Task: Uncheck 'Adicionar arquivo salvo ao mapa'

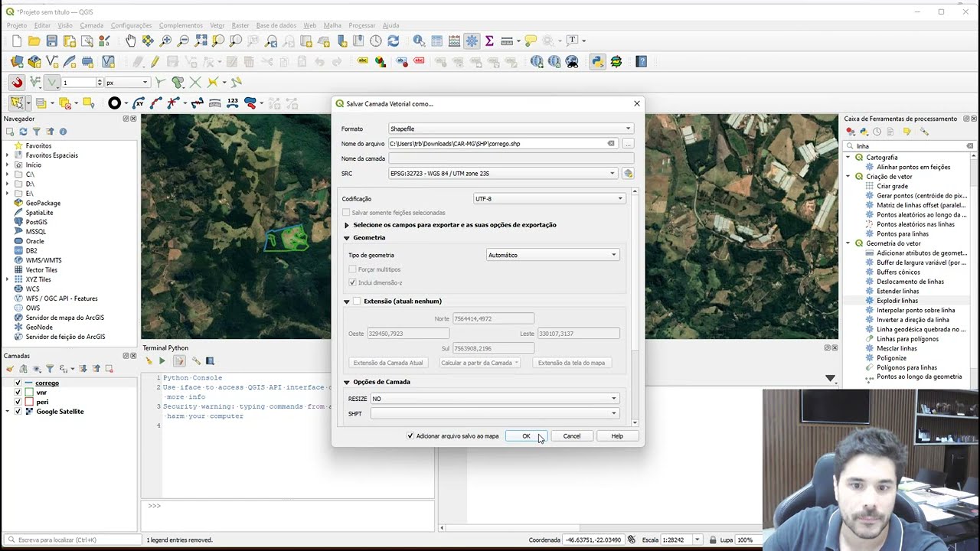Action: pyautogui.click(x=410, y=436)
